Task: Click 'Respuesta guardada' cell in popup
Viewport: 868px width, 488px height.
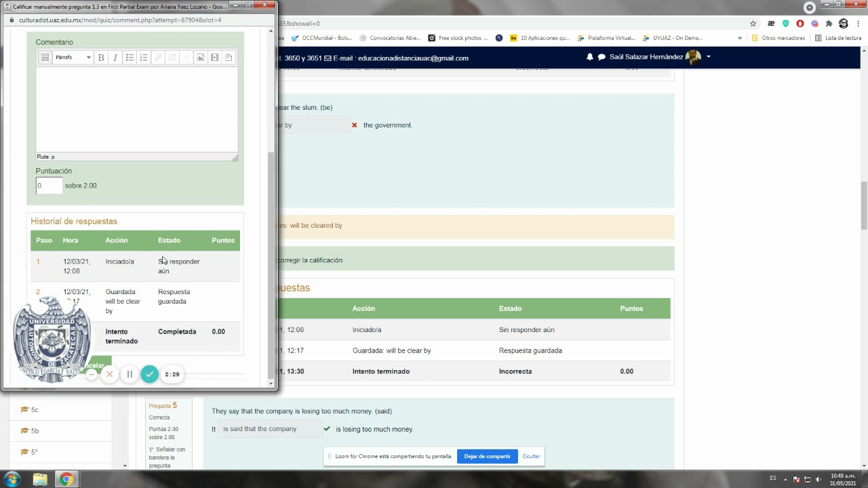Action: tap(174, 296)
